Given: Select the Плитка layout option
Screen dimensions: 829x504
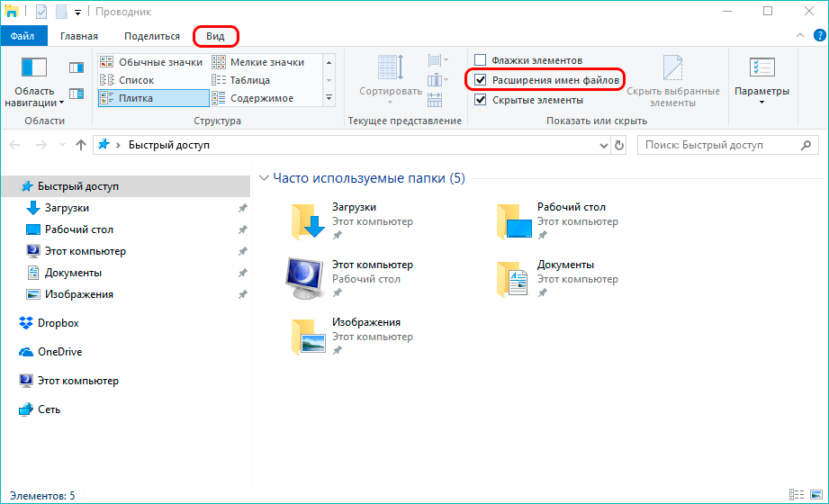Looking at the screenshot, I should pos(153,98).
